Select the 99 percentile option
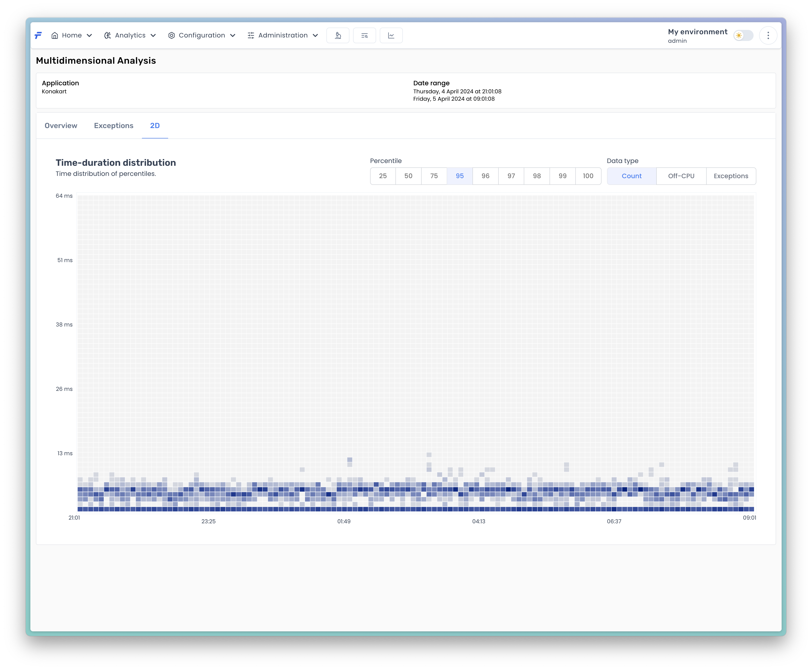 pyautogui.click(x=563, y=176)
